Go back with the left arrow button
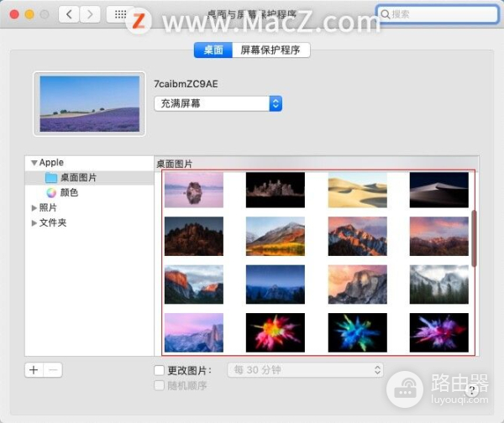The image size is (504, 423). (x=69, y=14)
